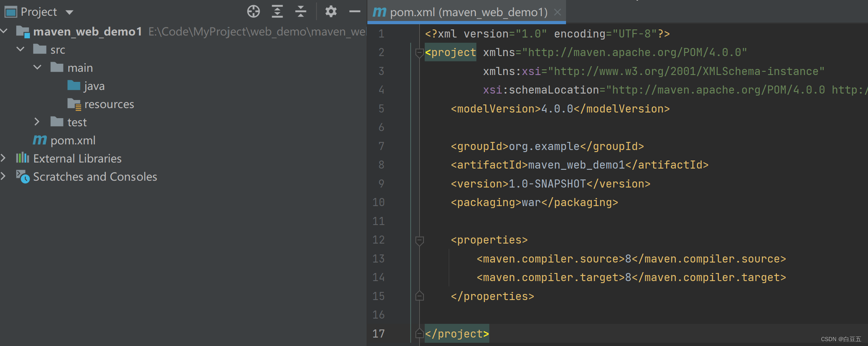Click the closing </properties> tag
This screenshot has width=868, height=346.
click(x=492, y=296)
